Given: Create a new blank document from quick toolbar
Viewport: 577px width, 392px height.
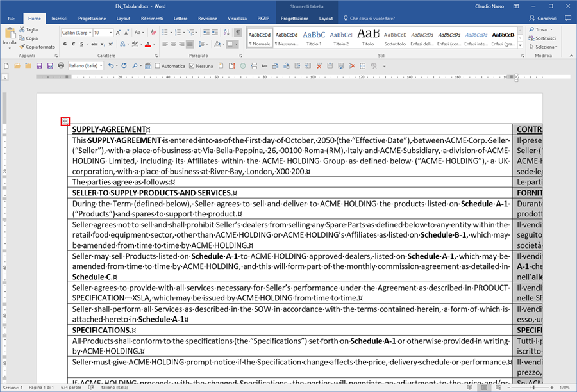Looking at the screenshot, I should [6, 66].
